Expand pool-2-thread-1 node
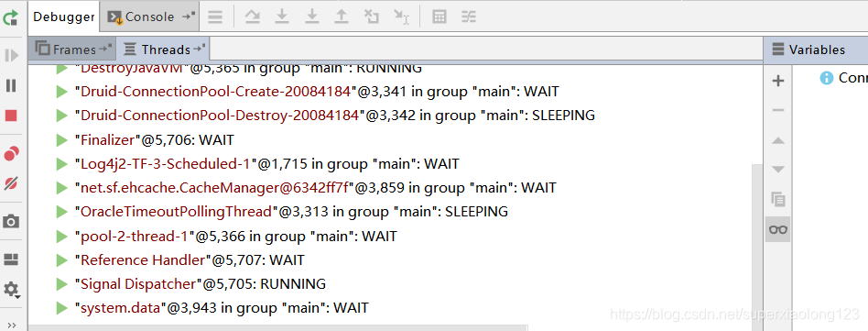The image size is (868, 331). coord(62,237)
